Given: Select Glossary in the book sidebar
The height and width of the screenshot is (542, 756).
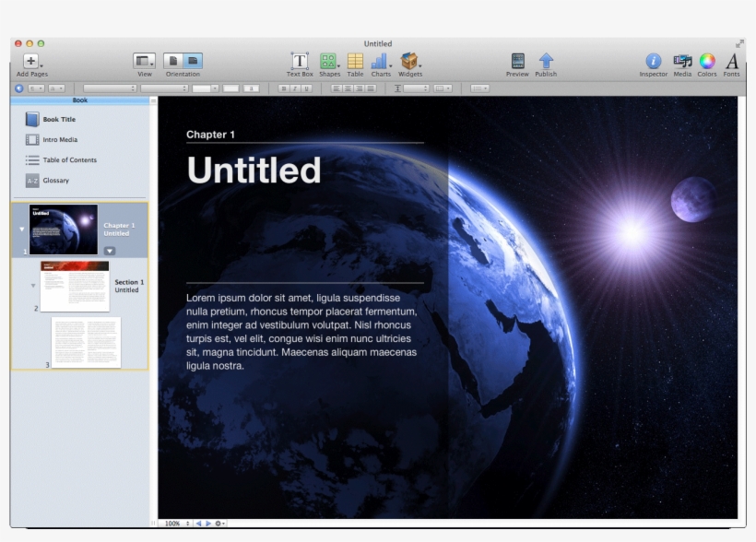Looking at the screenshot, I should coord(55,181).
